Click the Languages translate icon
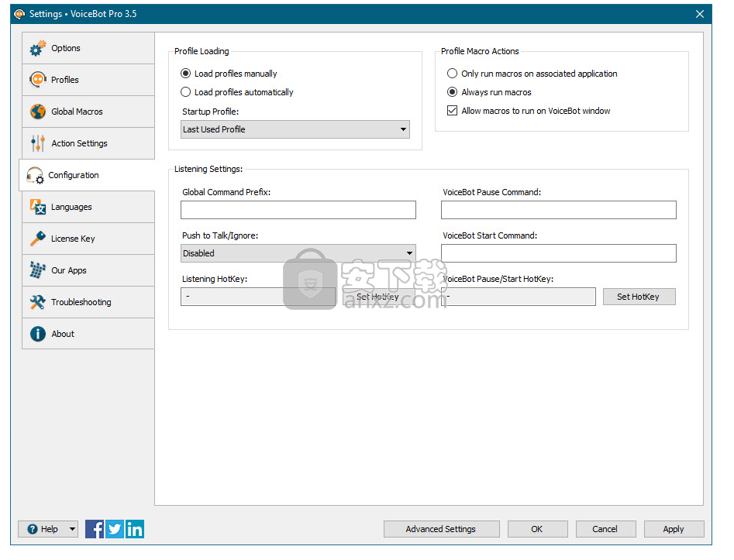 pyautogui.click(x=37, y=207)
